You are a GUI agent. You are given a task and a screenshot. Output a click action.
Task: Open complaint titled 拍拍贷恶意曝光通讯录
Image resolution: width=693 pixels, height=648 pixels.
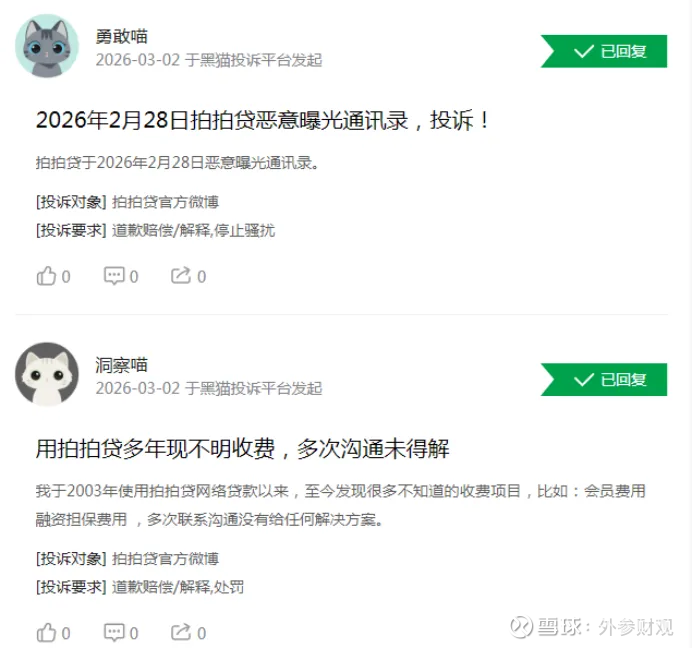(263, 120)
